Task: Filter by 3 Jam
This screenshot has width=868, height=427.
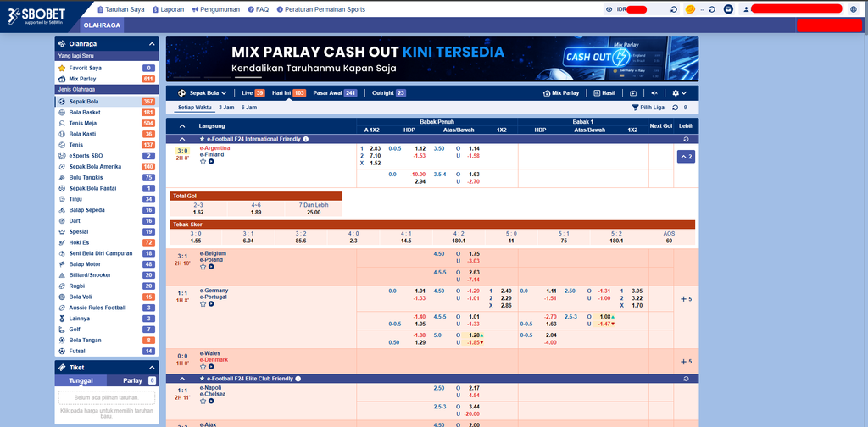Action: pos(226,108)
